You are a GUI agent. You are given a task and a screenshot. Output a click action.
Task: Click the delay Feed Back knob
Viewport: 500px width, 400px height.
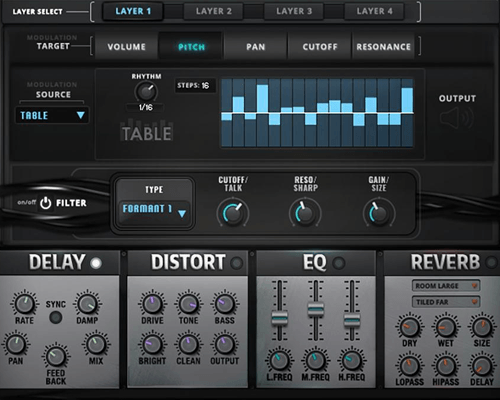pos(56,356)
